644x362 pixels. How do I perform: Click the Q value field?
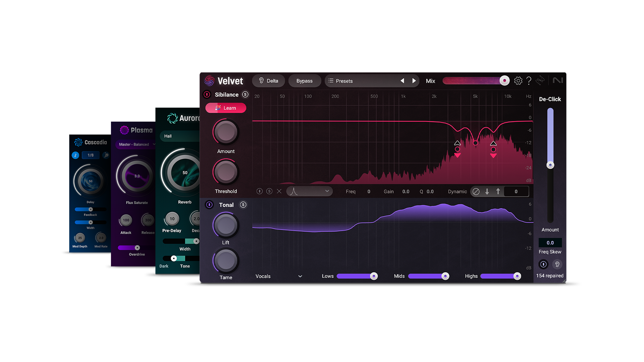(430, 191)
